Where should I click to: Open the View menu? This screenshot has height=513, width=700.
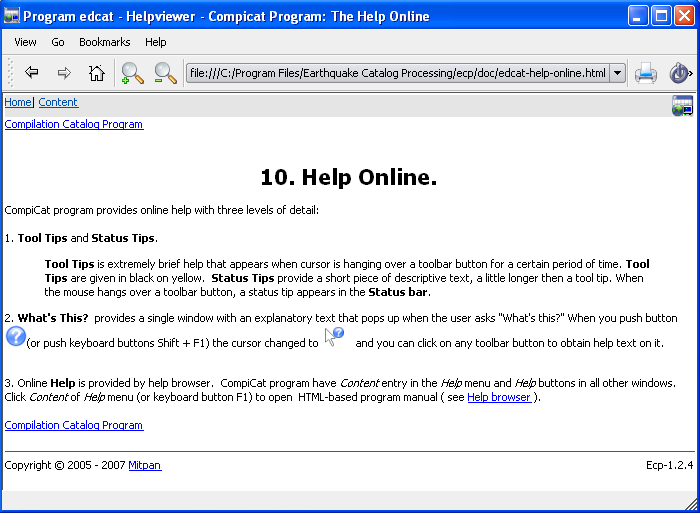[25, 42]
